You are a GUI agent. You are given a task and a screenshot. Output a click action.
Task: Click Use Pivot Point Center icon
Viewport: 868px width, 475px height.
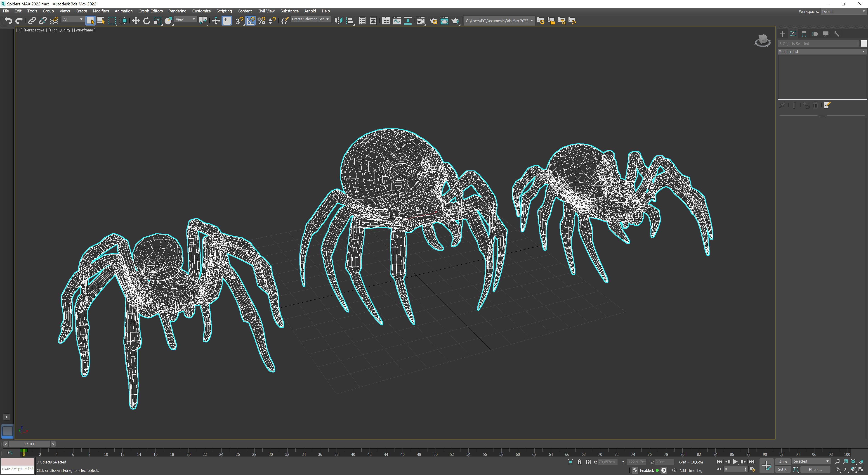coord(203,21)
